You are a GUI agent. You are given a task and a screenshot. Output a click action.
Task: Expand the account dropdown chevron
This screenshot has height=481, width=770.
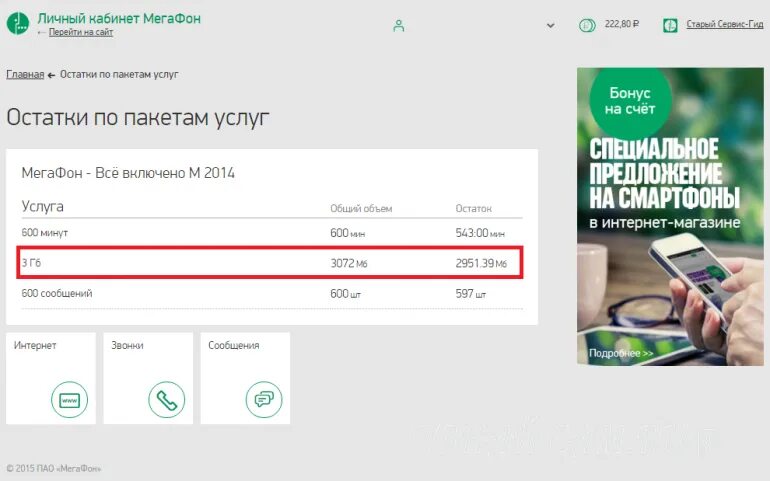coord(550,26)
